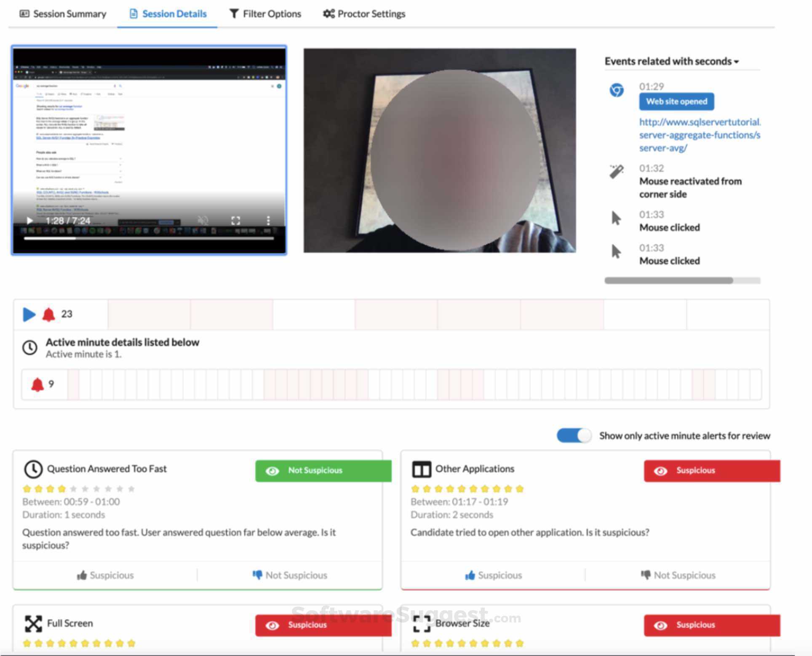Click the Full Screen alert icon

tap(33, 624)
